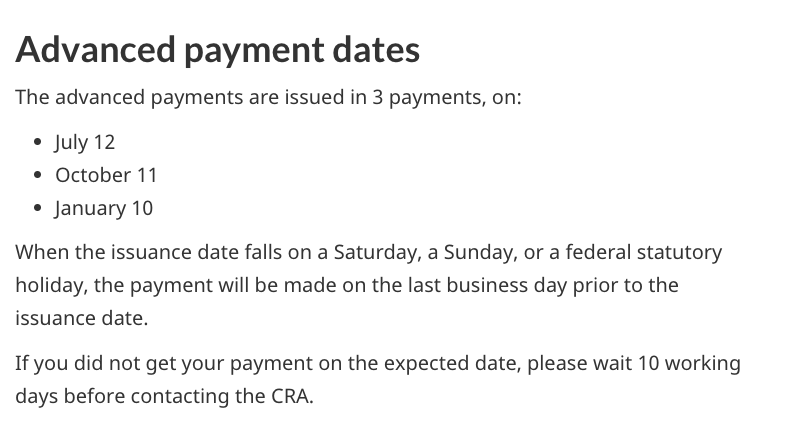Click the January 10 list item
The width and height of the screenshot is (794, 422).
tap(104, 209)
